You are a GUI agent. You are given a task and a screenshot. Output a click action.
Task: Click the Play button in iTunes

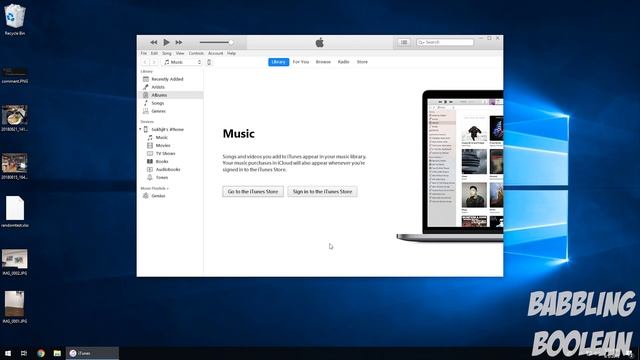click(167, 42)
